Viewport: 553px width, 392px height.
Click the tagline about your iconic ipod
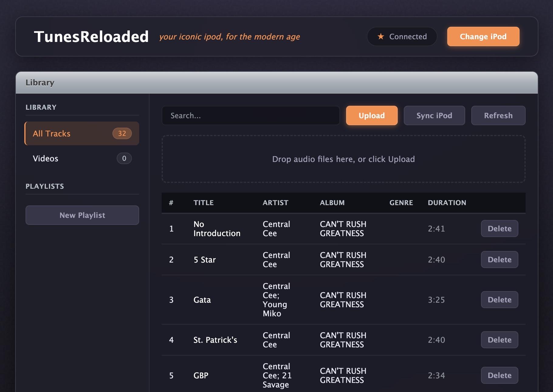(x=229, y=37)
